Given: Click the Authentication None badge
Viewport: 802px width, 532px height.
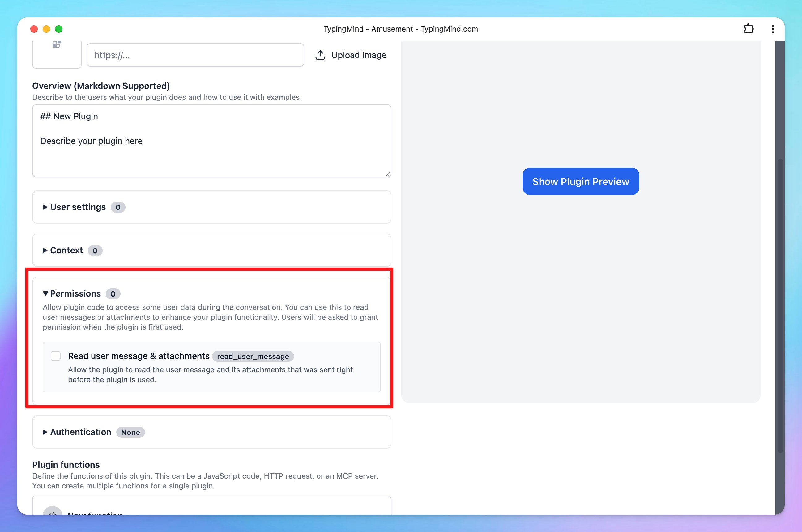Looking at the screenshot, I should coord(130,432).
